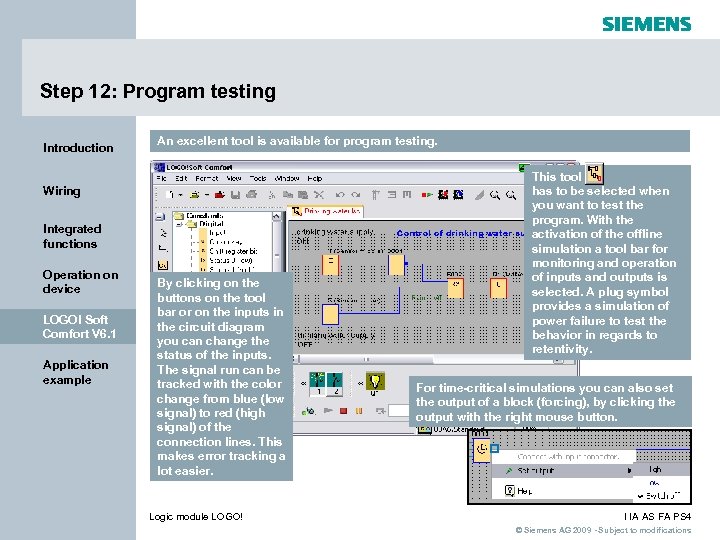Click the blue output connector beside clock block
Viewport: 720px width, 540px height.
495,449
